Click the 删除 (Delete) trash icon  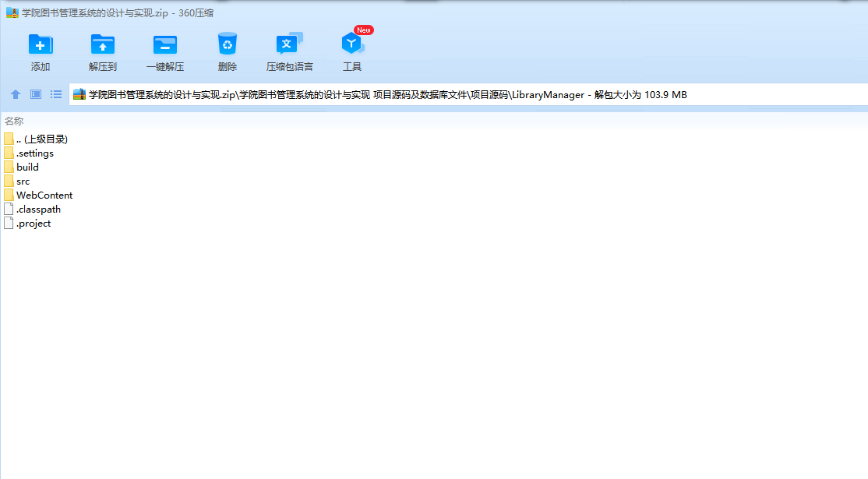click(227, 44)
